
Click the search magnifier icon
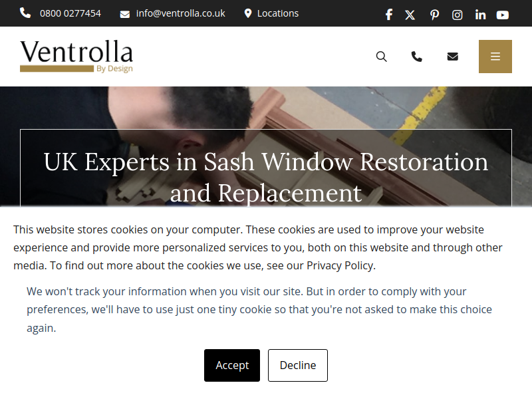(381, 57)
